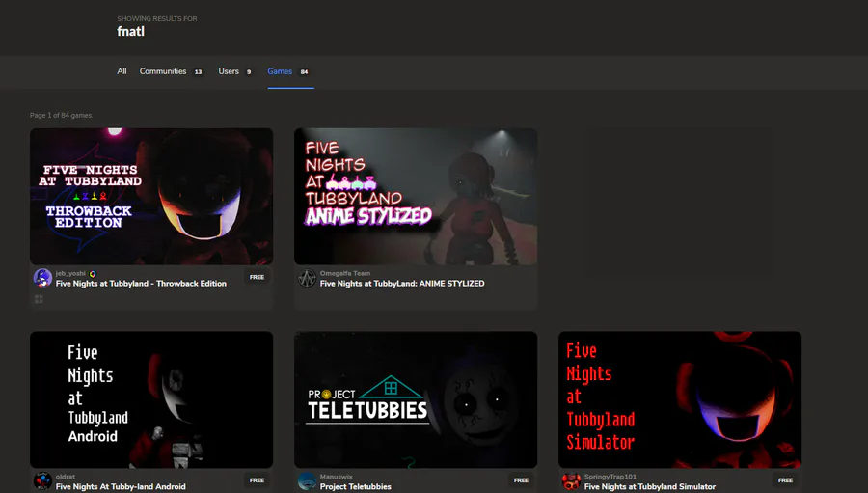Open the Communities results tab
This screenshot has height=493, width=868.
click(x=171, y=71)
